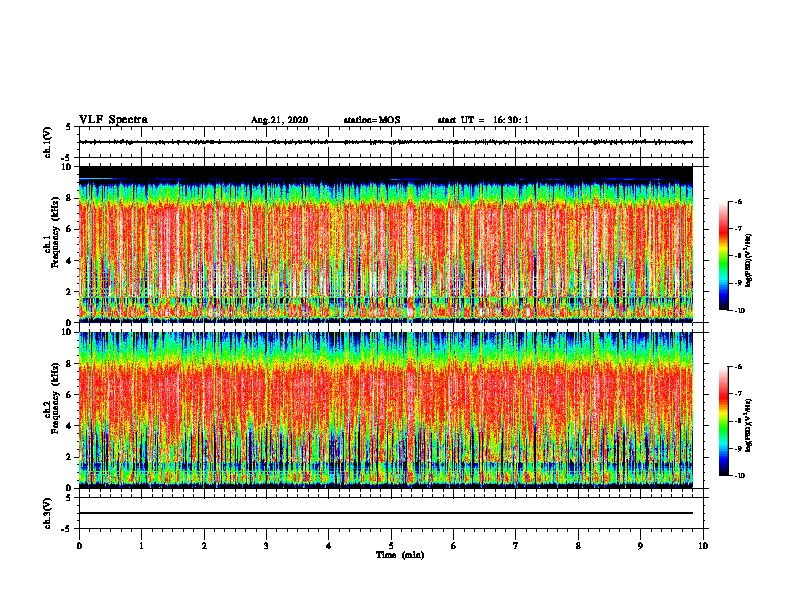Click the time axis tick label "3"
This screenshot has height=612, width=792.
tap(266, 546)
